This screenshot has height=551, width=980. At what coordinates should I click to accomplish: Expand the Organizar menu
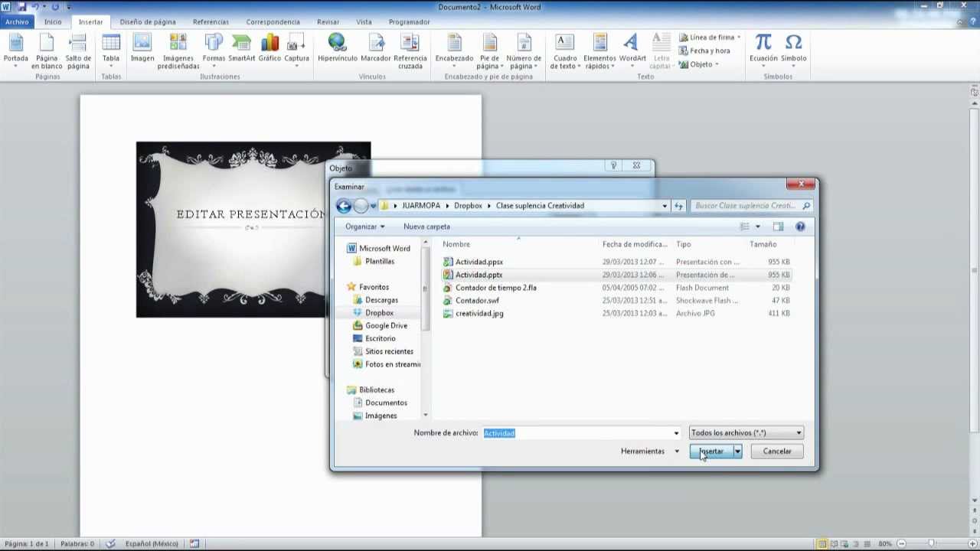[364, 227]
